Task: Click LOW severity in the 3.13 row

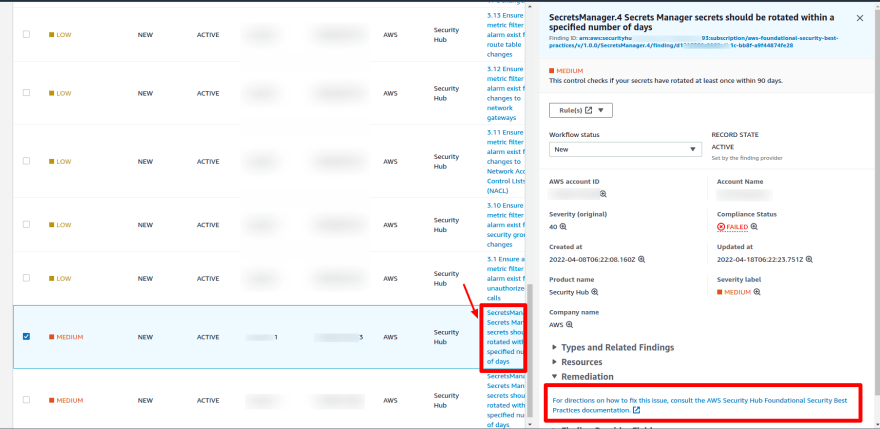Action: 60,35
